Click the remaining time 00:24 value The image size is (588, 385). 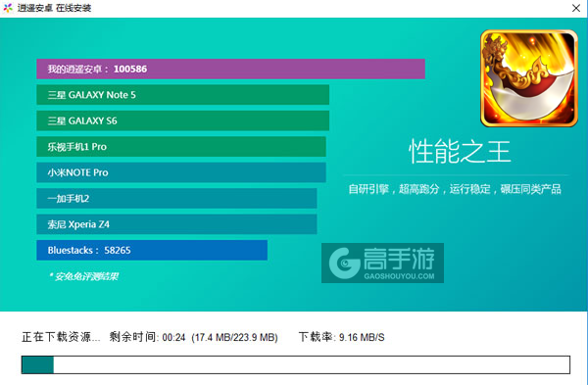click(x=173, y=337)
